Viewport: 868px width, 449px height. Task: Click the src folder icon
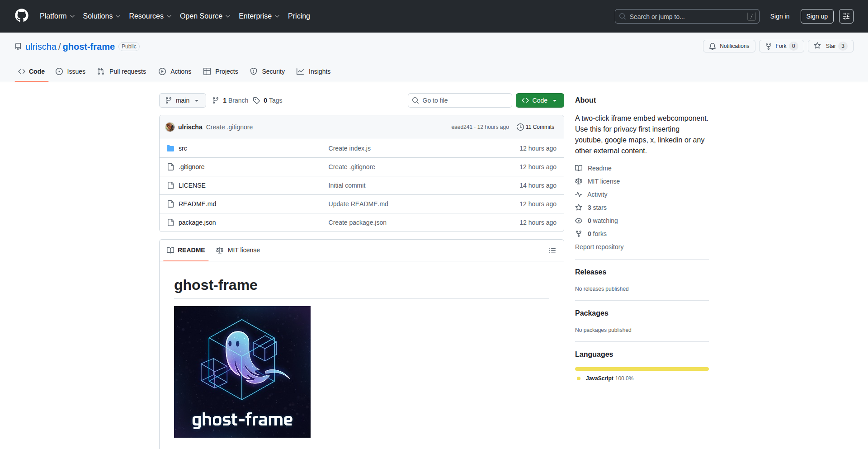(170, 148)
